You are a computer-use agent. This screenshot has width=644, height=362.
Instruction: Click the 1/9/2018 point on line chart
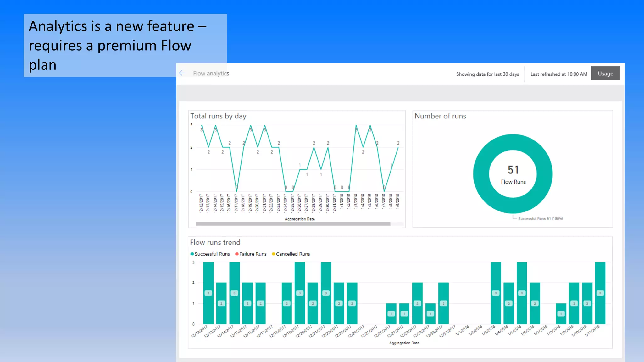[x=398, y=147]
